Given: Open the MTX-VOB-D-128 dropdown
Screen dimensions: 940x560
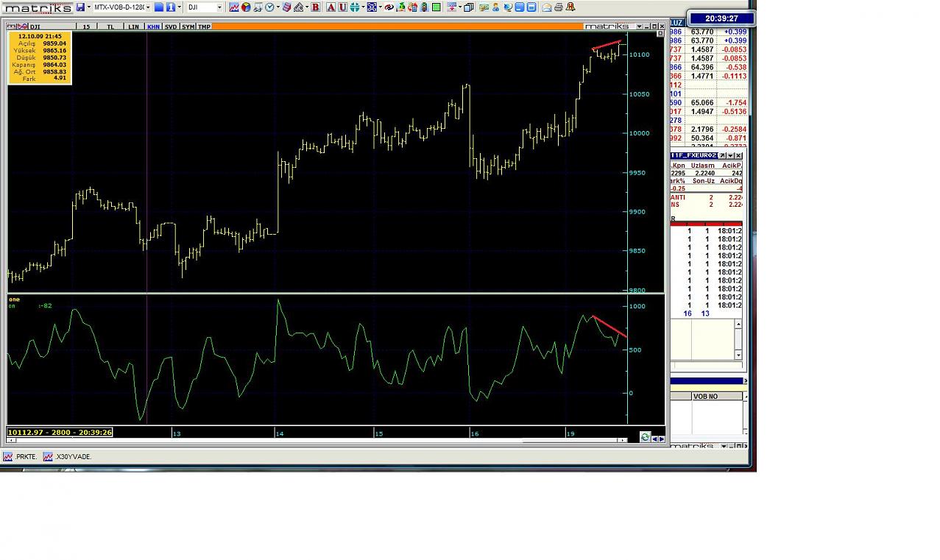Looking at the screenshot, I should (148, 7).
